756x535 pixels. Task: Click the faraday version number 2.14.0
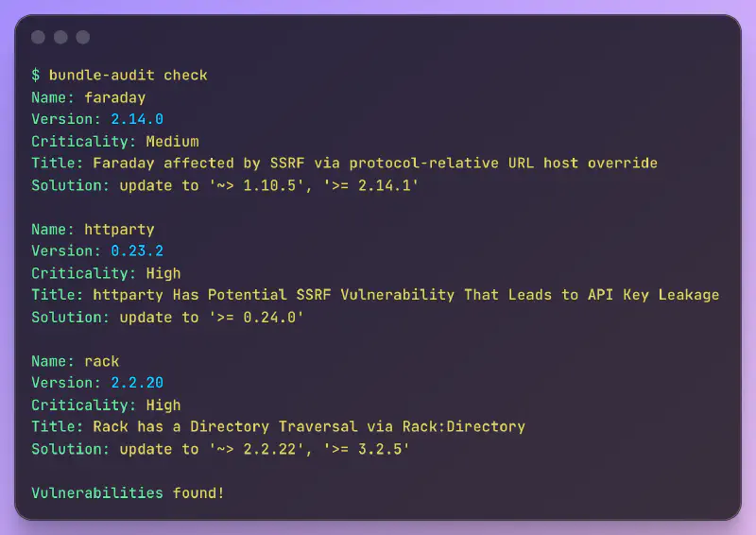(x=137, y=119)
